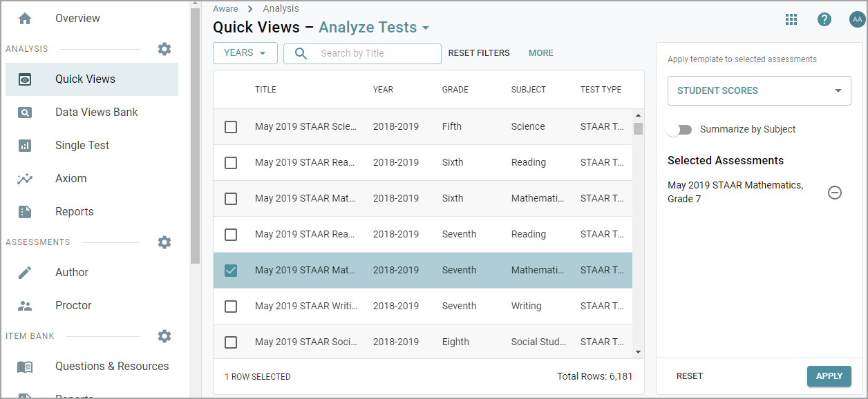The width and height of the screenshot is (868, 399).
Task: Click the Writing subject cell
Action: pyautogui.click(x=527, y=306)
